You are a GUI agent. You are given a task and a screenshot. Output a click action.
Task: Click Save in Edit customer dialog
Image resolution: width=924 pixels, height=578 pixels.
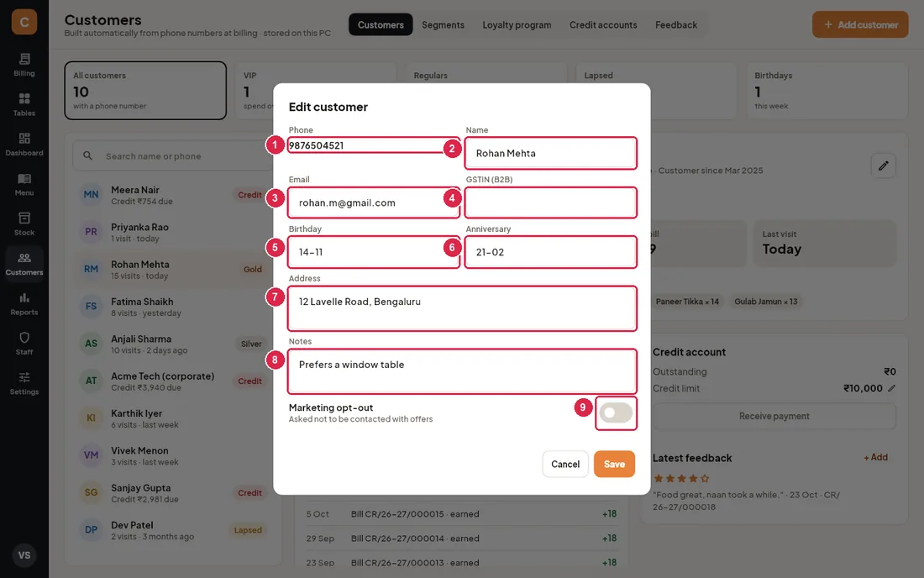614,464
